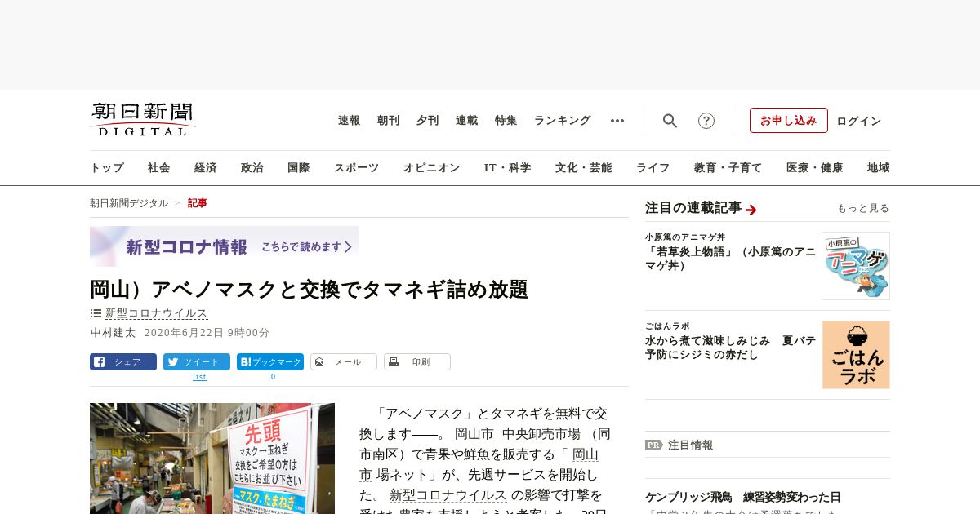Select 特集 in the header menu
980x514 pixels.
click(506, 121)
